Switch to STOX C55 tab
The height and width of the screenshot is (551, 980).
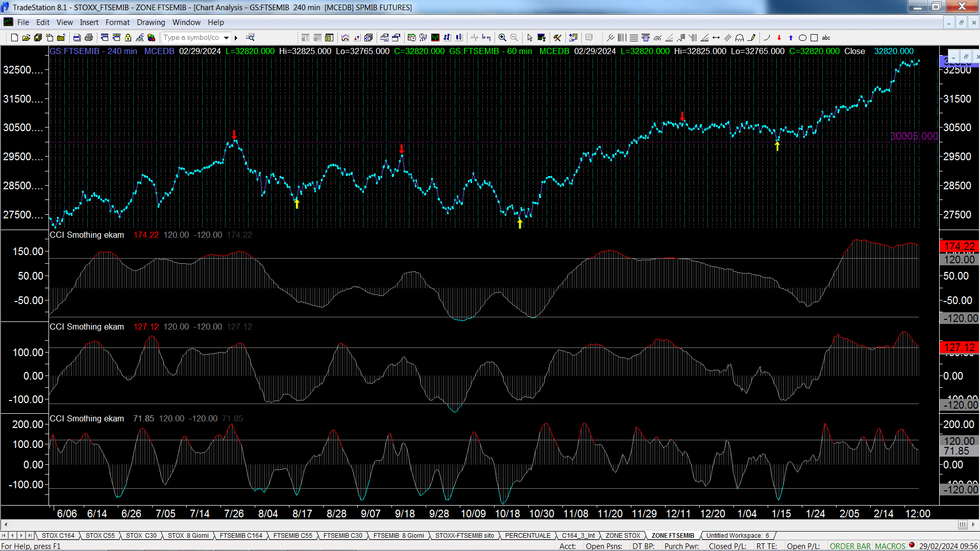[100, 535]
